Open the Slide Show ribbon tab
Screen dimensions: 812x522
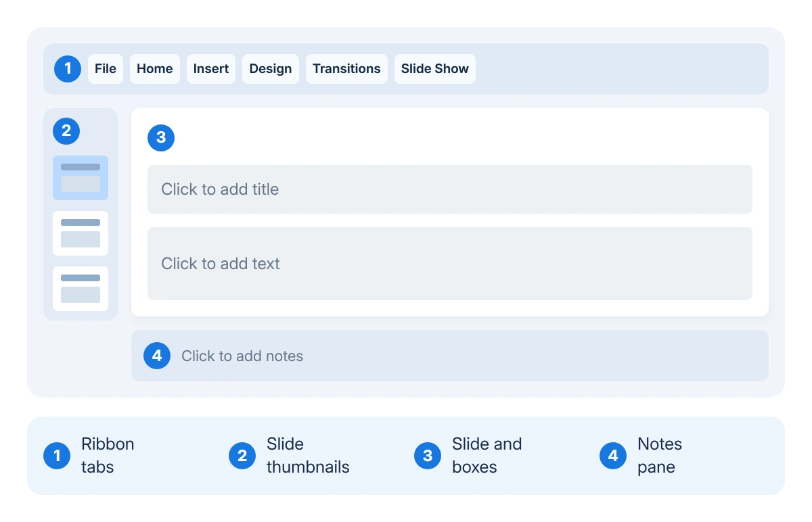pyautogui.click(x=435, y=69)
